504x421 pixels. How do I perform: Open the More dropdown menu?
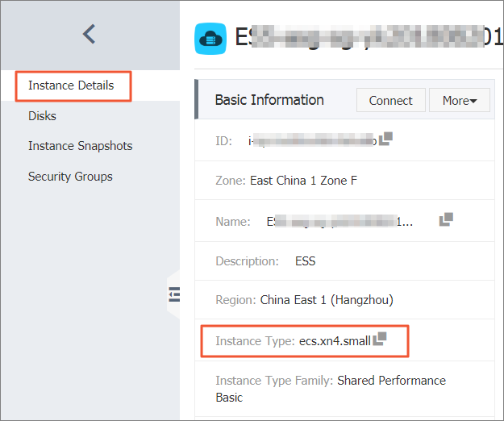click(x=460, y=101)
